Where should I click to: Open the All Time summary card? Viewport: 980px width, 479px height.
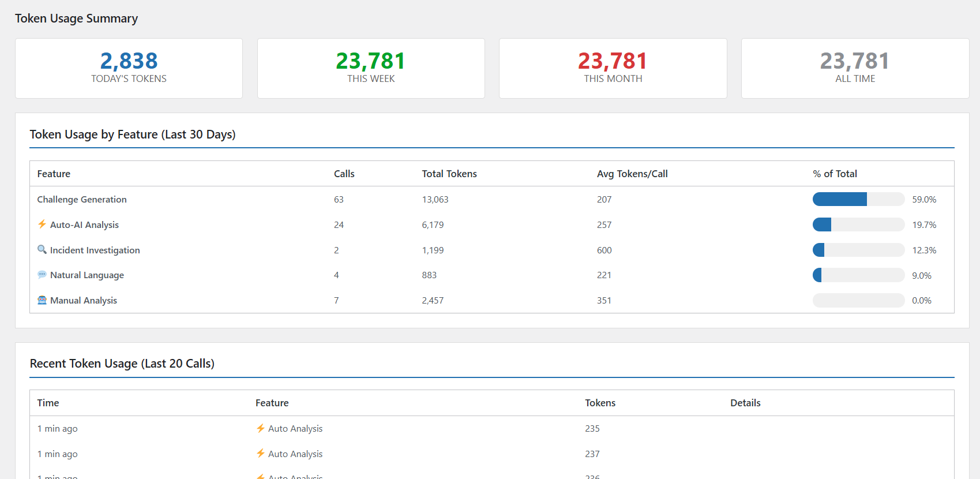(855, 68)
